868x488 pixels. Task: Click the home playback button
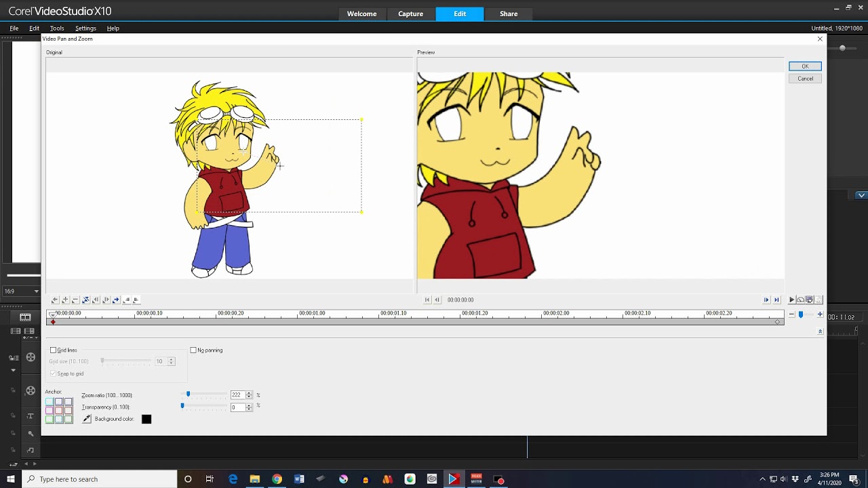click(427, 300)
